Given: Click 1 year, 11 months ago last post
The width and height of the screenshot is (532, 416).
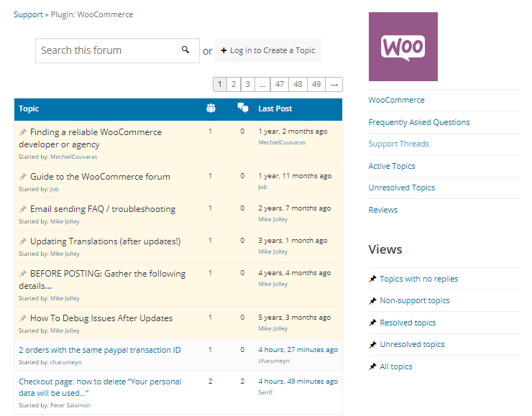Looking at the screenshot, I should (x=295, y=176).
